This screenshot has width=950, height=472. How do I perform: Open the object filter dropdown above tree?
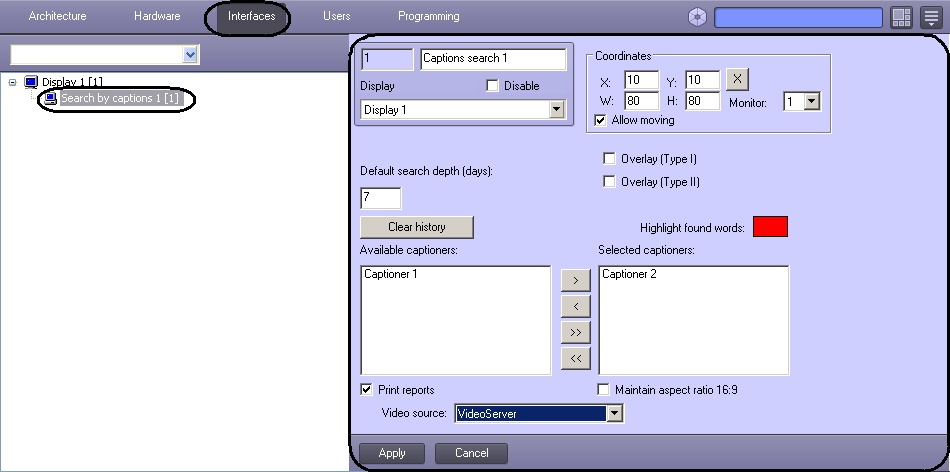coord(190,55)
